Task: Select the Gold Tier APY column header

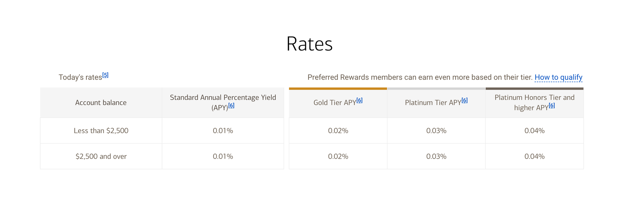Action: pos(337,102)
